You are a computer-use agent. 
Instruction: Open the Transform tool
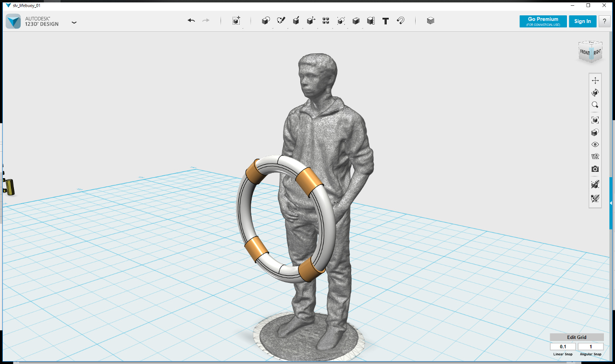[x=236, y=21]
